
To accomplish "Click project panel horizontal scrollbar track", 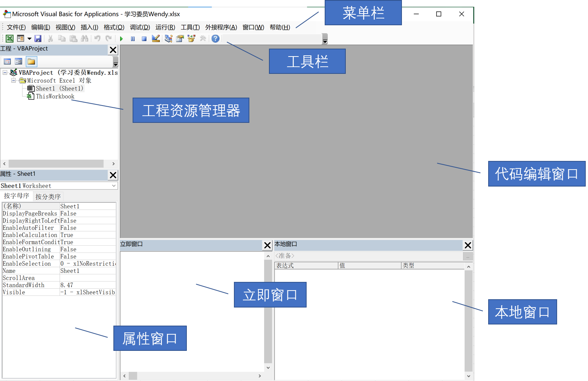I will (x=56, y=164).
